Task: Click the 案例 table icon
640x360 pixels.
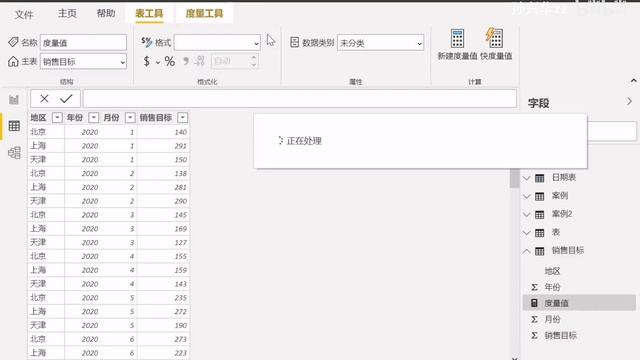Action: tap(540, 196)
